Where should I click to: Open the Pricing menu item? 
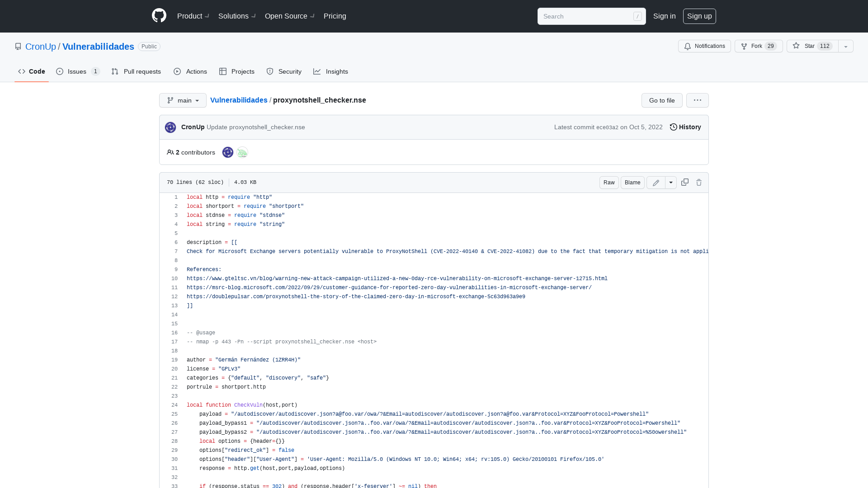335,16
